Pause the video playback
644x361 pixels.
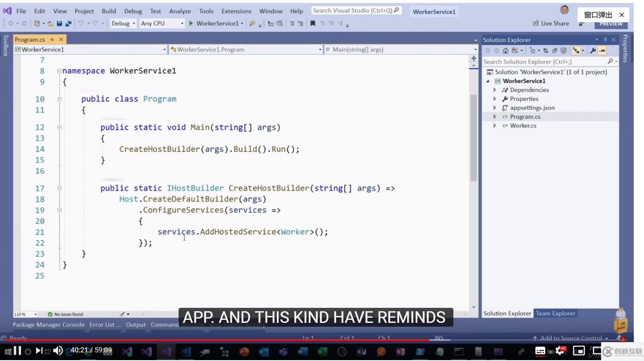click(18, 351)
